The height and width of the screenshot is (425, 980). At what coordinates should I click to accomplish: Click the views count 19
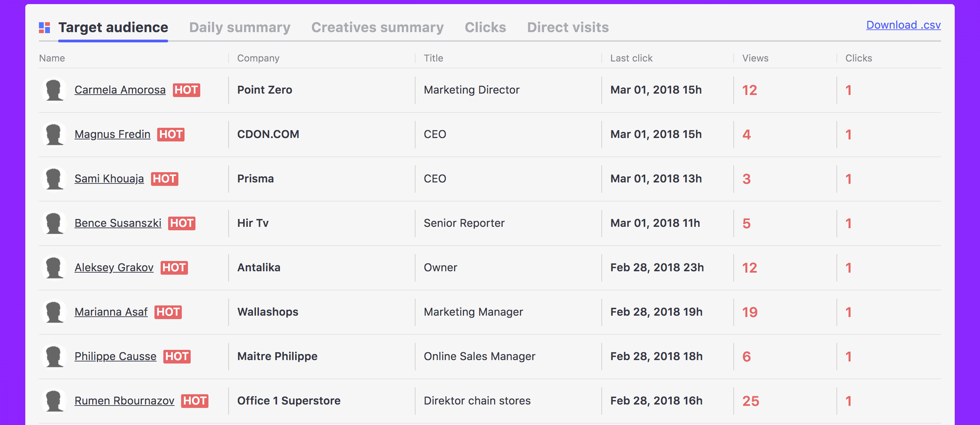coord(750,312)
